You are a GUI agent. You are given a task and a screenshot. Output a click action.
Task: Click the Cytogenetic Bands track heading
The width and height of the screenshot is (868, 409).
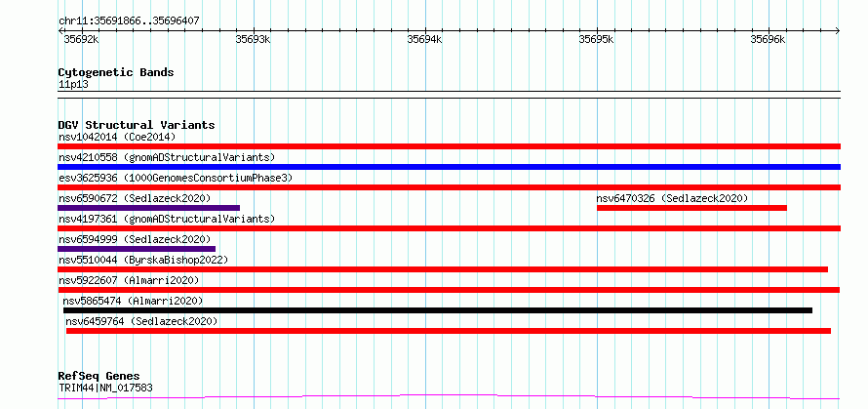coord(116,72)
